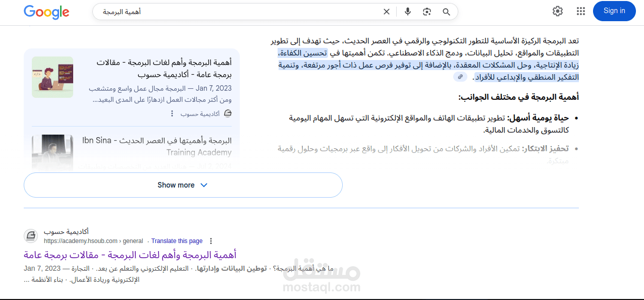644x300 pixels.
Task: Open the أكاديمية حسوب source card thumbnail
Action: [52, 77]
